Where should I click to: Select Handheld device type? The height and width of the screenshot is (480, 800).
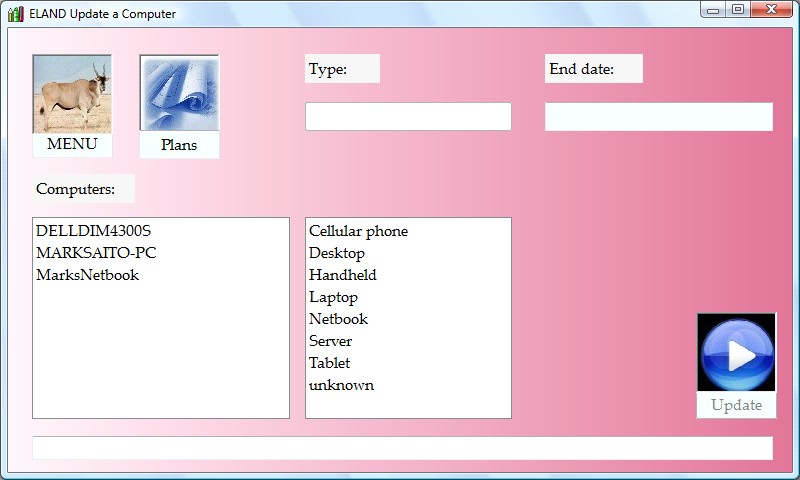[343, 275]
